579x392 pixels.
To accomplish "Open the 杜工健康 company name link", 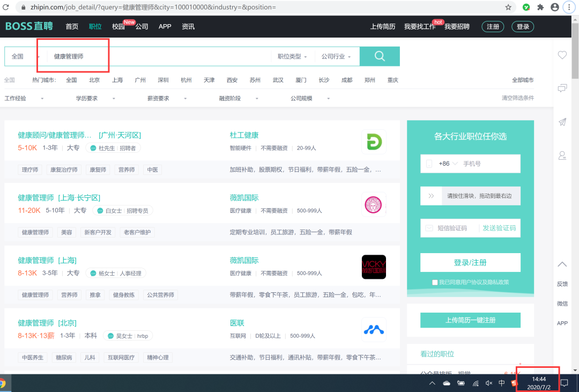I will pos(244,135).
